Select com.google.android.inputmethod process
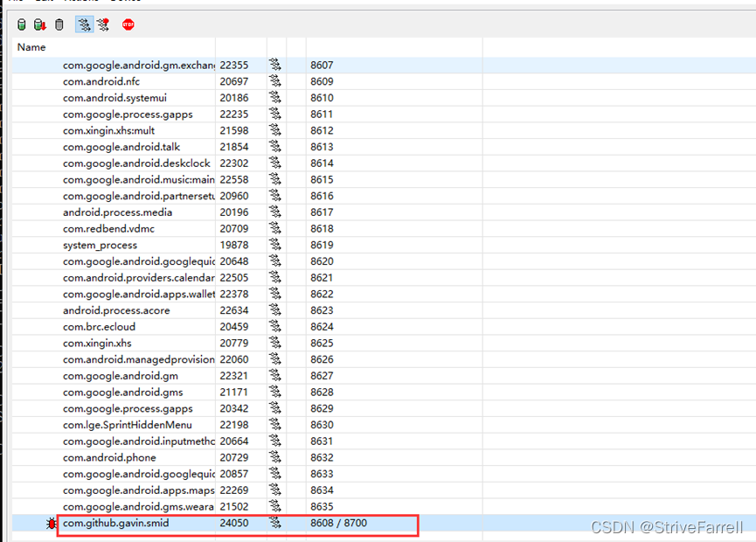 coord(139,441)
